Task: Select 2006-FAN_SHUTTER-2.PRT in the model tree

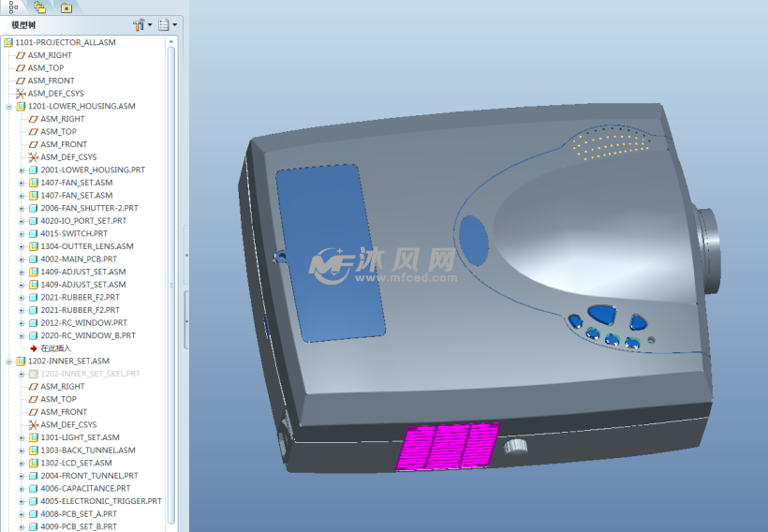Action: tap(89, 208)
